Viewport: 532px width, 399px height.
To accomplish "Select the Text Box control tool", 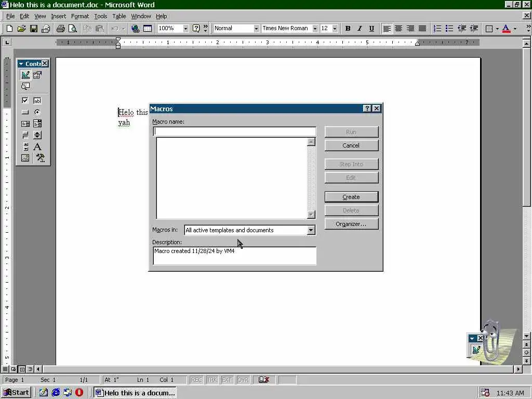I will pos(37,100).
